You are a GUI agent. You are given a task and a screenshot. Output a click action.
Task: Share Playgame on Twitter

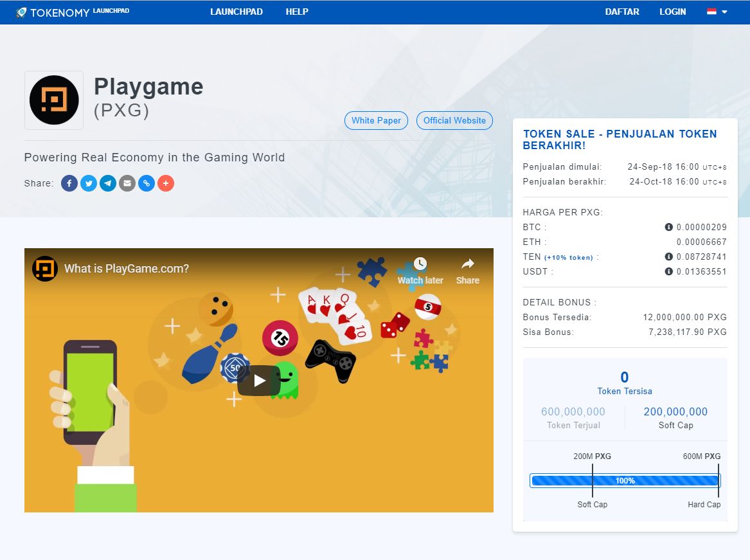[x=88, y=183]
